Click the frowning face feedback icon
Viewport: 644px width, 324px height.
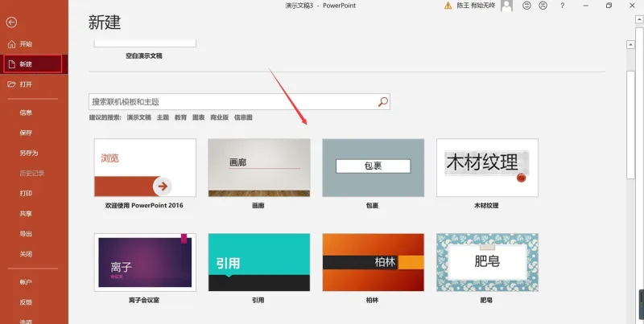point(543,6)
